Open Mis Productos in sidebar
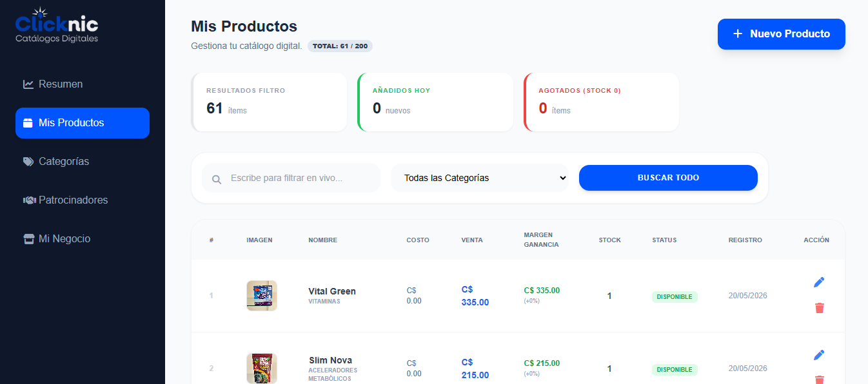This screenshot has width=868, height=384. pos(83,123)
